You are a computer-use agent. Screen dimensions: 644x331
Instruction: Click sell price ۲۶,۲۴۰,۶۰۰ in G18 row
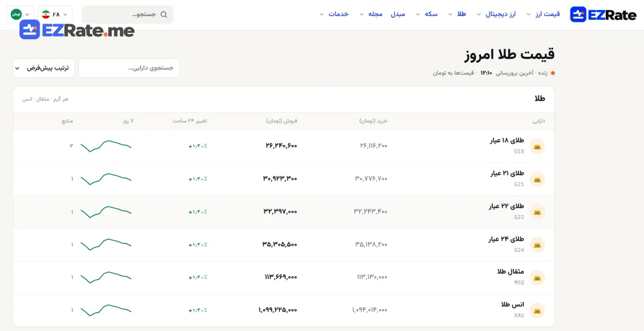coord(281,145)
